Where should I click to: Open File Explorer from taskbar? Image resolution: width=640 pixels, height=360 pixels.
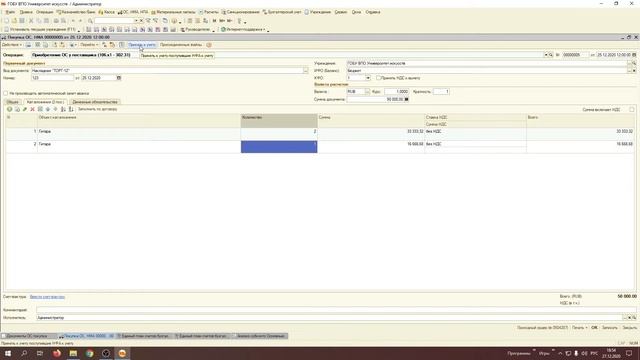pyautogui.click(x=73, y=353)
